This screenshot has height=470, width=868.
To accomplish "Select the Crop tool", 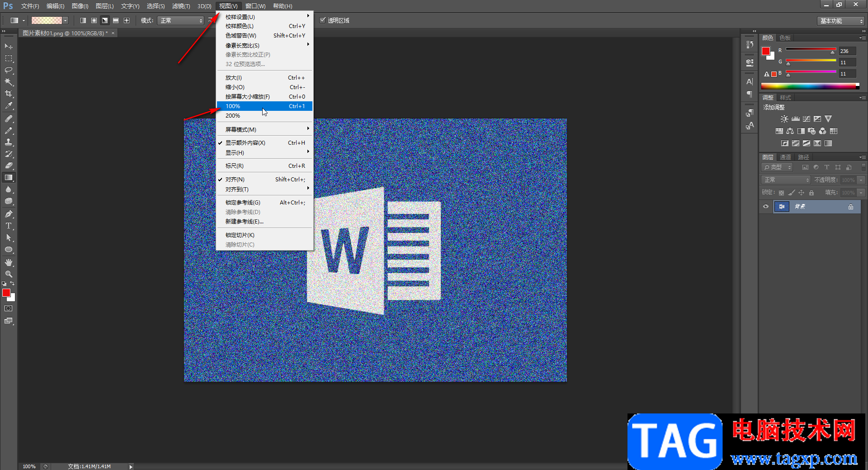I will pos(9,94).
